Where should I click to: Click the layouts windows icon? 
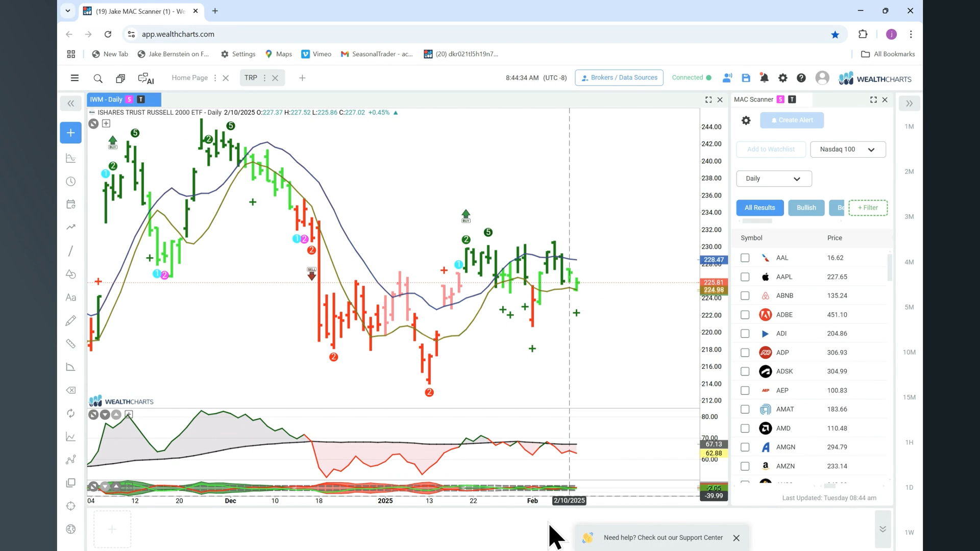120,78
